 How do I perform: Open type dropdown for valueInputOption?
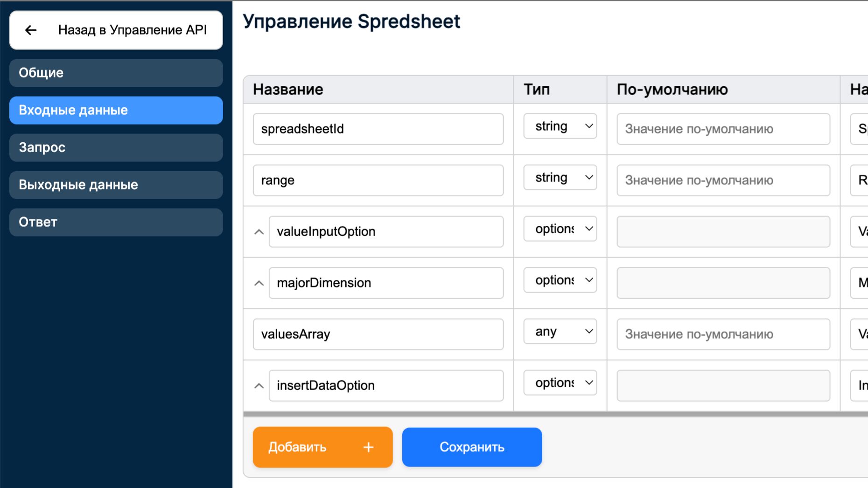tap(560, 229)
